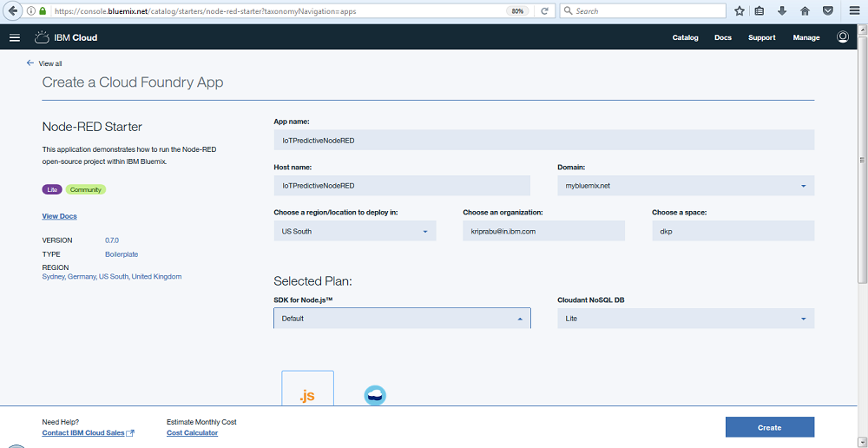Click the 80% zoom level indicator
868x448 pixels.
(x=517, y=11)
